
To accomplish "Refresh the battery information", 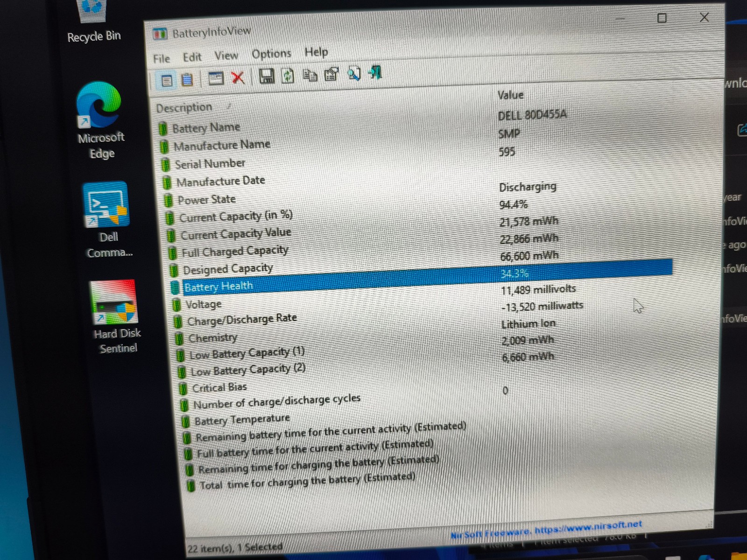I will point(288,76).
